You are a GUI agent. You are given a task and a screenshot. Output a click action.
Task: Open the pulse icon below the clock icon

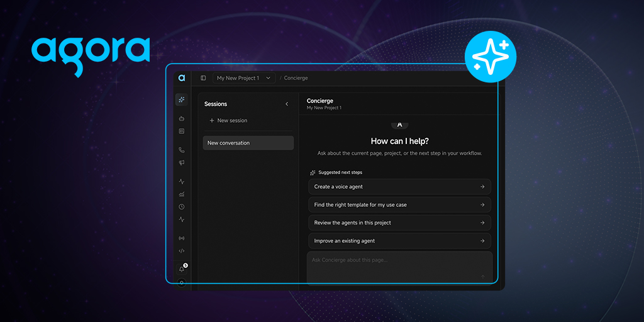click(x=182, y=219)
